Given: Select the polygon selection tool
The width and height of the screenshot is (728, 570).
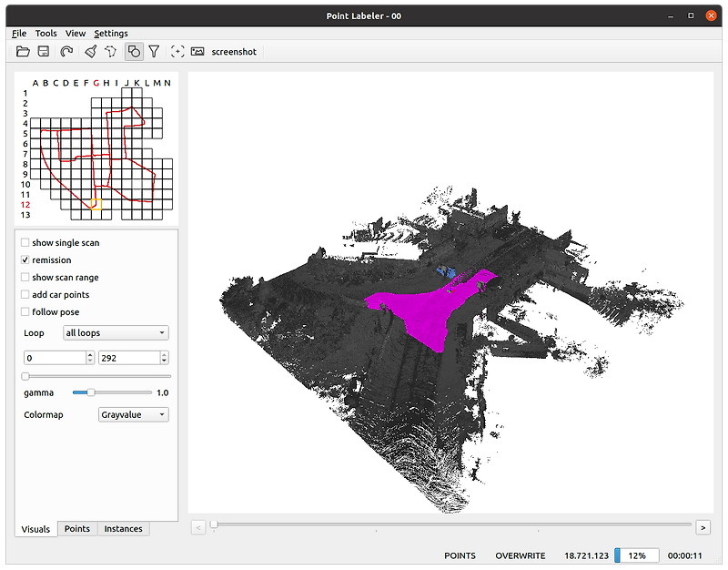Looking at the screenshot, I should click(x=110, y=52).
